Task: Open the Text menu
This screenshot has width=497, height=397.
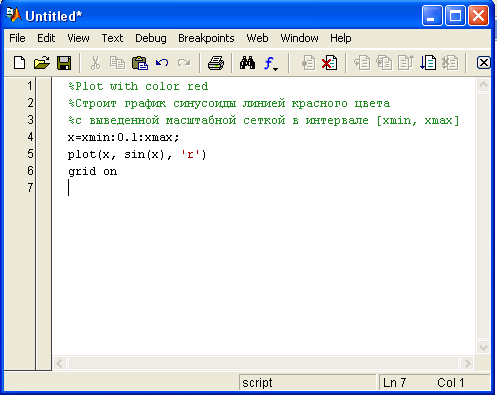Action: tap(112, 38)
